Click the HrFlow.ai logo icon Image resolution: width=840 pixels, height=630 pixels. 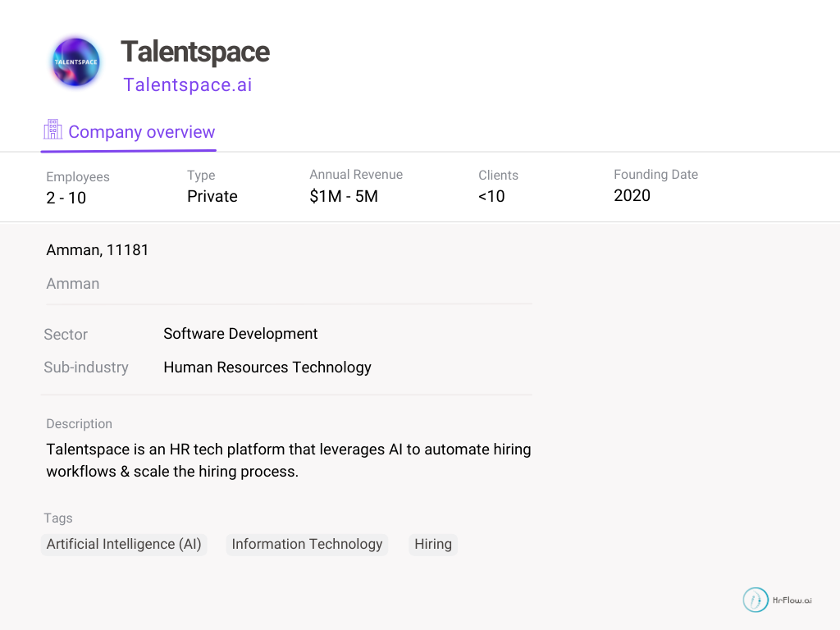756,600
